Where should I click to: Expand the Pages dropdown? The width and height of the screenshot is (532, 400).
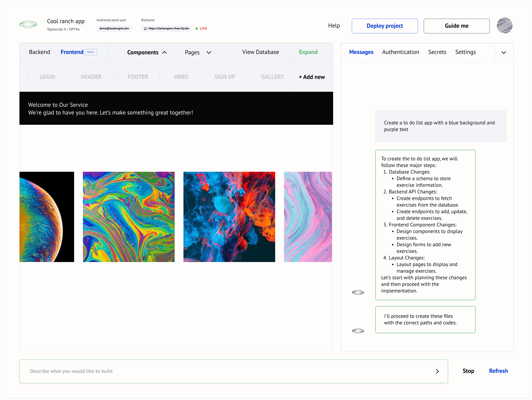209,52
